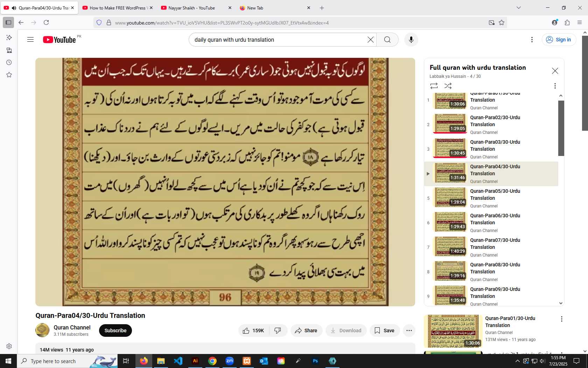Go back to previous page
The width and height of the screenshot is (588, 368).
click(x=21, y=22)
